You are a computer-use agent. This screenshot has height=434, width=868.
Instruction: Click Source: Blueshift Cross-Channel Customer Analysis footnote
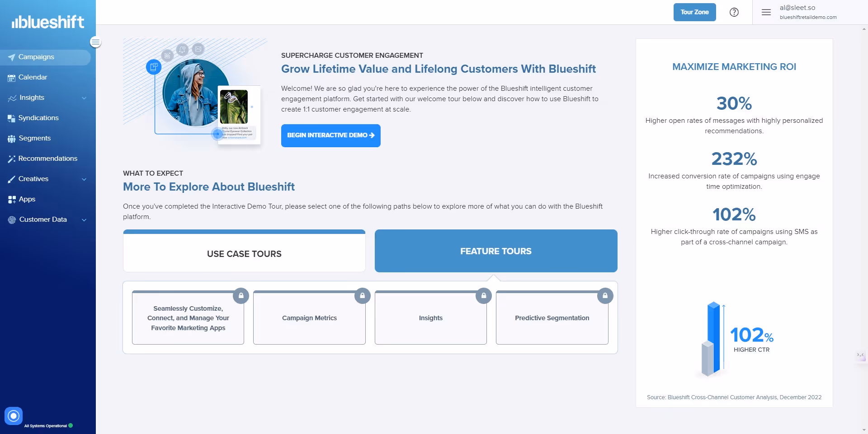click(x=734, y=397)
